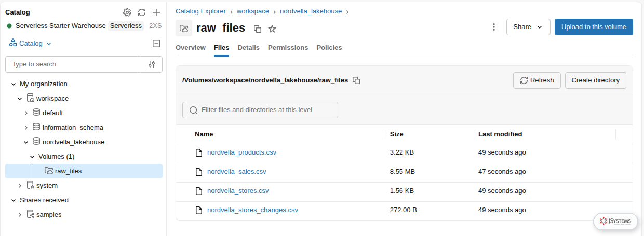Click the 272.00 B size cell
Image resolution: width=644 pixels, height=236 pixels.
point(404,210)
